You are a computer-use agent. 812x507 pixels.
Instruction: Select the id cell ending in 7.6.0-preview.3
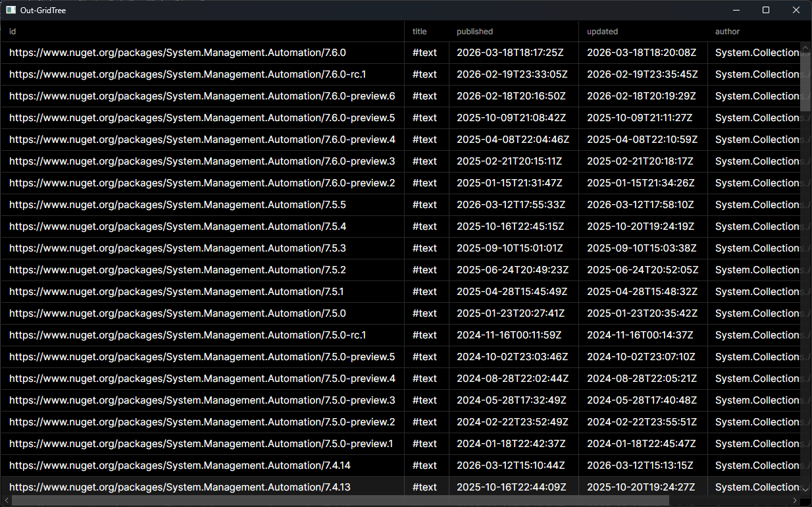point(202,161)
